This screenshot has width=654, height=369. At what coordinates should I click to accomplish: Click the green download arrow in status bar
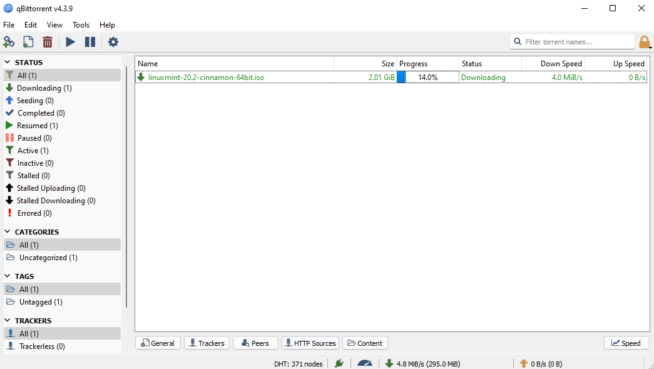pyautogui.click(x=389, y=364)
